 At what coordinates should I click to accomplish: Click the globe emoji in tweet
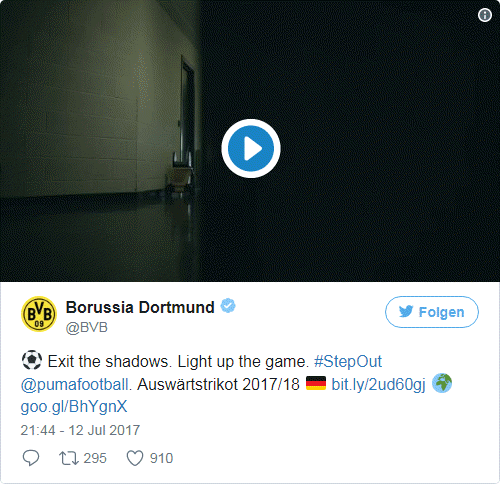click(x=442, y=383)
